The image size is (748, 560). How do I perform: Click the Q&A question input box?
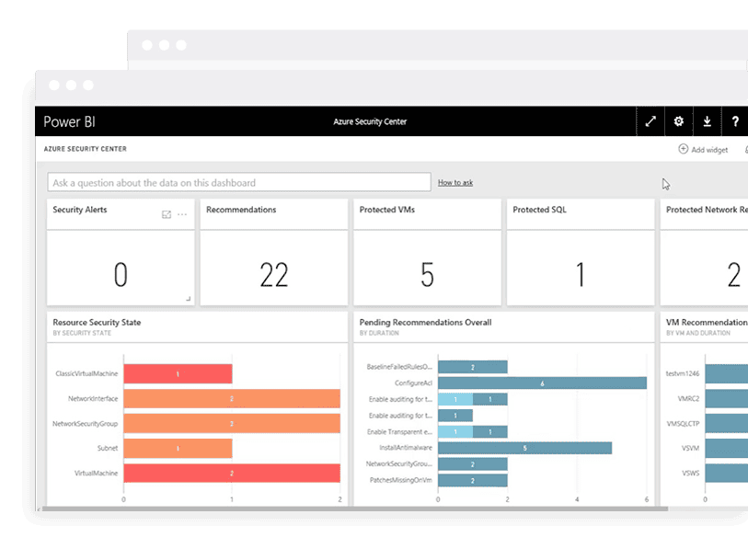point(239,182)
